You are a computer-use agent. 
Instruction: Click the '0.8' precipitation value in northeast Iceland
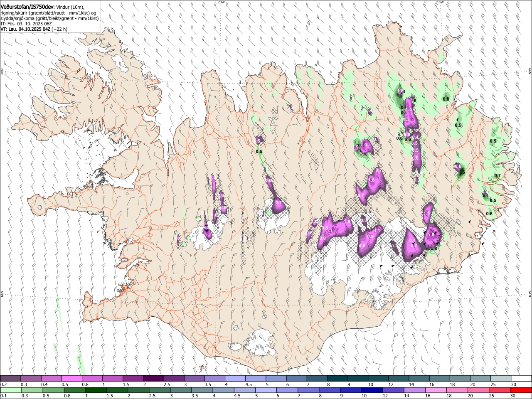coord(446,99)
